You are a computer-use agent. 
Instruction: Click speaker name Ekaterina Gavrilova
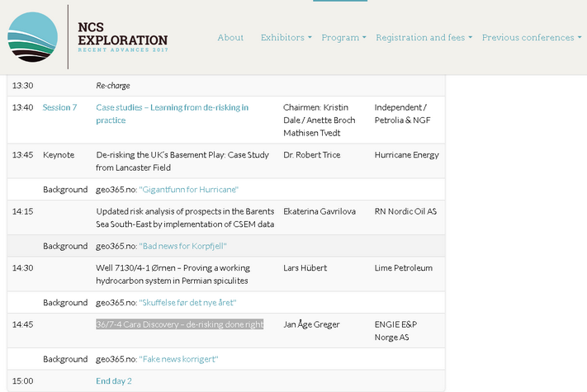pos(320,211)
